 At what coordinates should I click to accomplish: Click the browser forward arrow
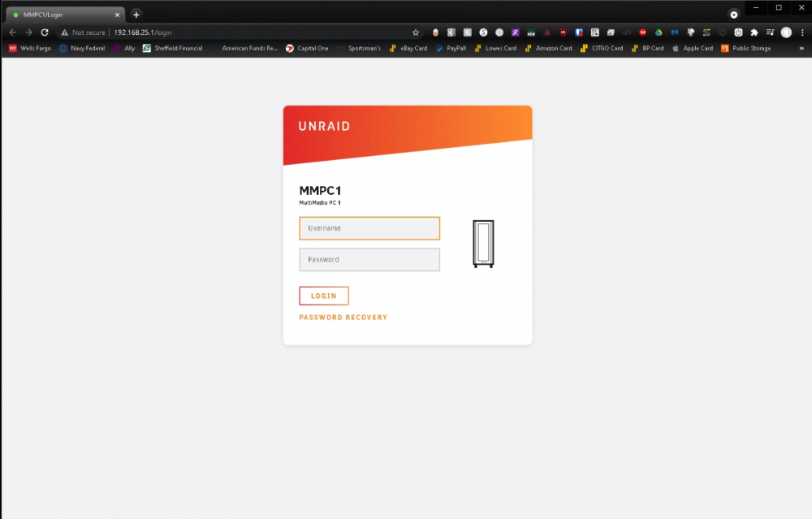[x=28, y=32]
